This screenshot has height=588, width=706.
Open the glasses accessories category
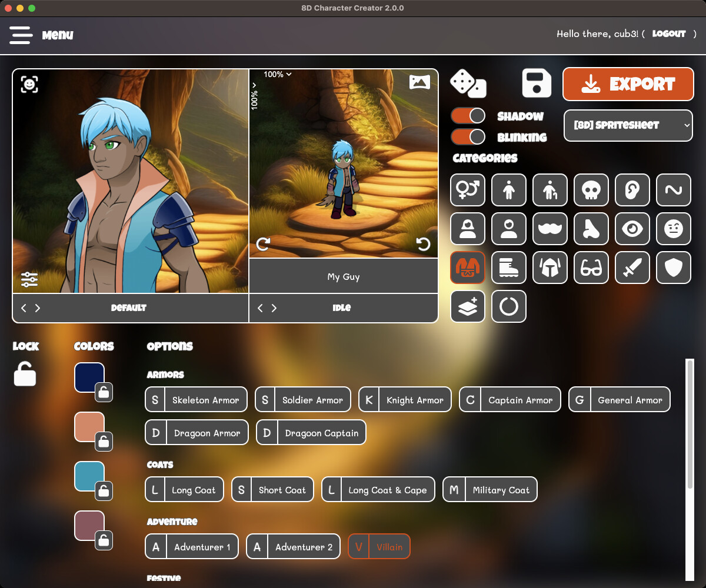click(x=591, y=268)
